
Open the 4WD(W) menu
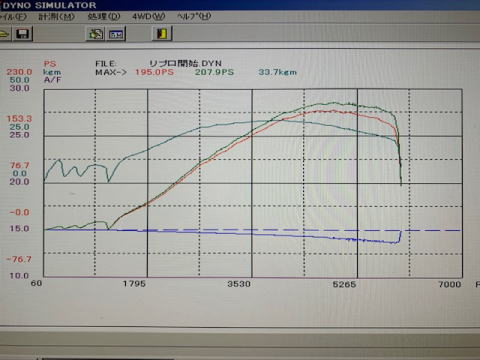[149, 17]
